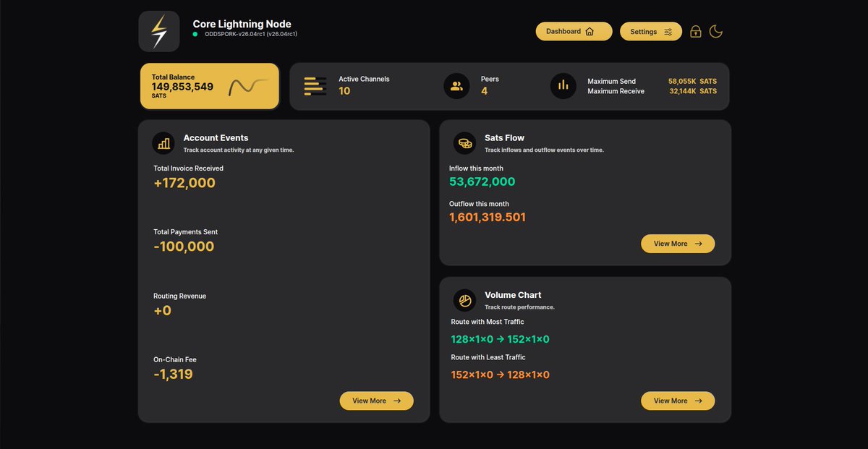
Task: Click the Account Events heading
Action: (x=216, y=138)
